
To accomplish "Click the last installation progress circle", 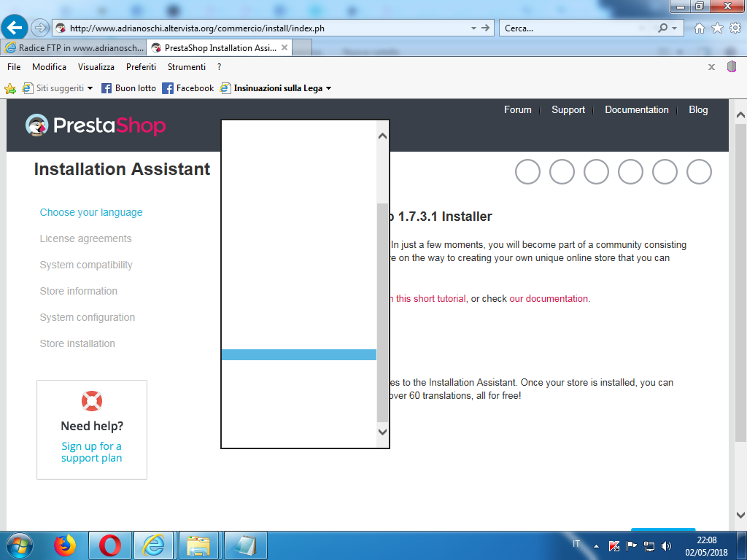I will pyautogui.click(x=699, y=171).
